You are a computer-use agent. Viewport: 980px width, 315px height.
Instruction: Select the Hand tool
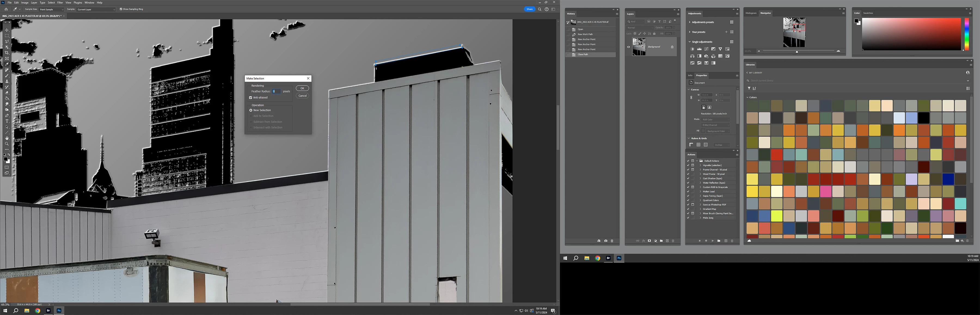pos(7,138)
